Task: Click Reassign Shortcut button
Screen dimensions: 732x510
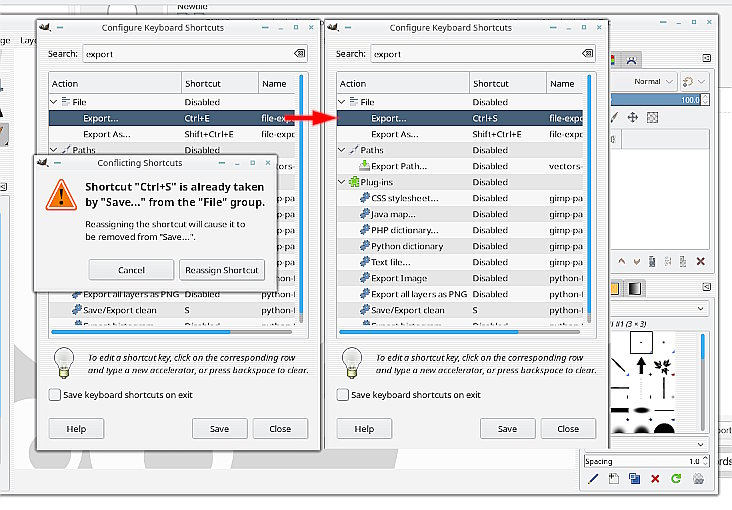Action: coord(222,269)
